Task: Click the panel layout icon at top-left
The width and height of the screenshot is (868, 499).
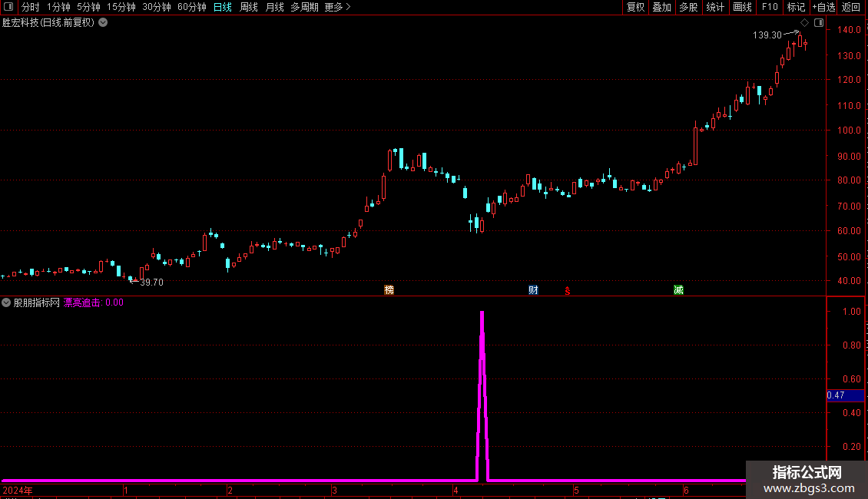Action: click(x=8, y=7)
